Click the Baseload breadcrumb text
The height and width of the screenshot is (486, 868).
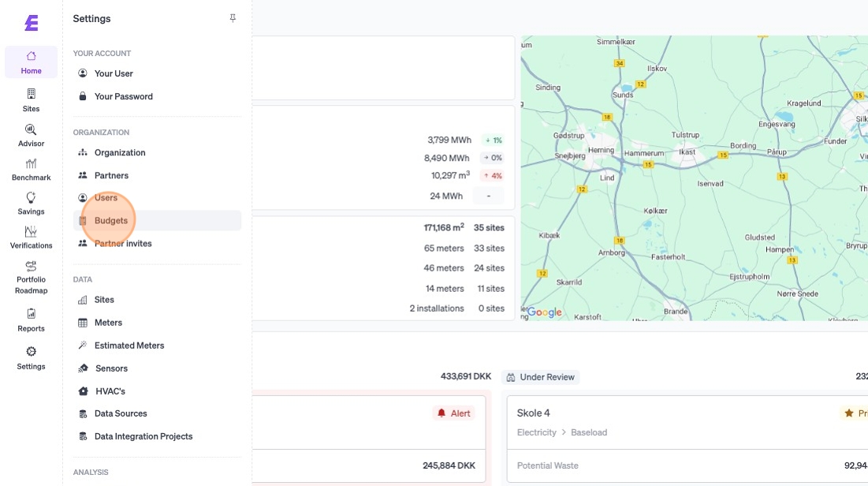point(589,432)
